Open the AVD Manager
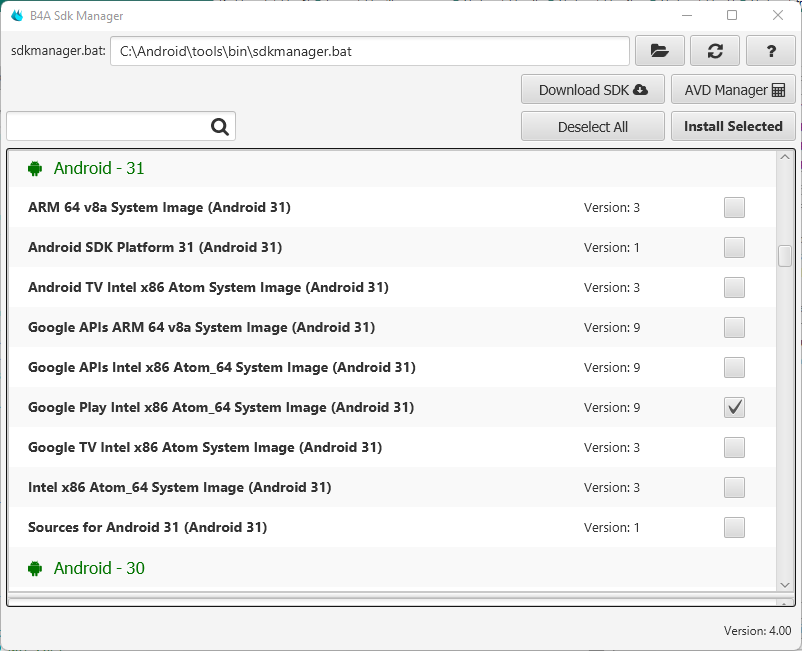The image size is (802, 651). (x=733, y=90)
